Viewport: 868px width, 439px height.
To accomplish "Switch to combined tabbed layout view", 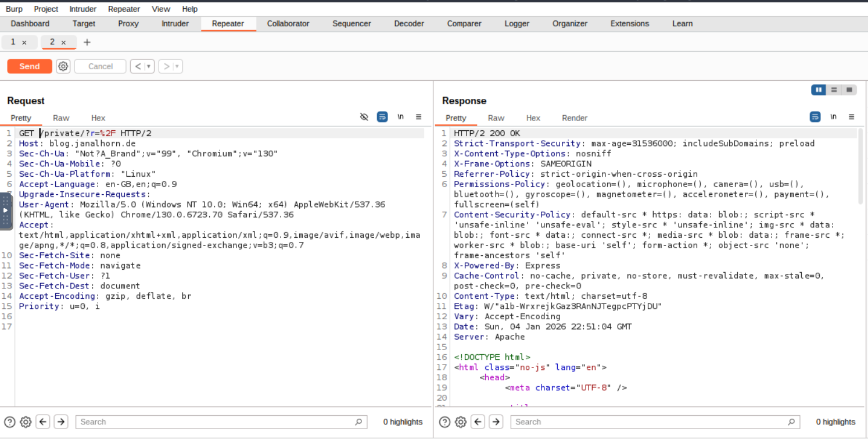I will (849, 90).
